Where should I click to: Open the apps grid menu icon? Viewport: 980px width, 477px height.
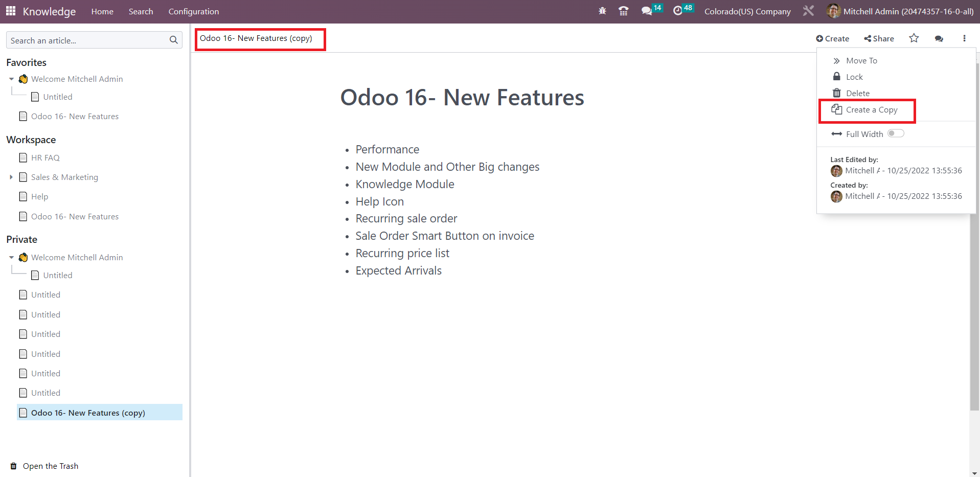click(x=11, y=11)
